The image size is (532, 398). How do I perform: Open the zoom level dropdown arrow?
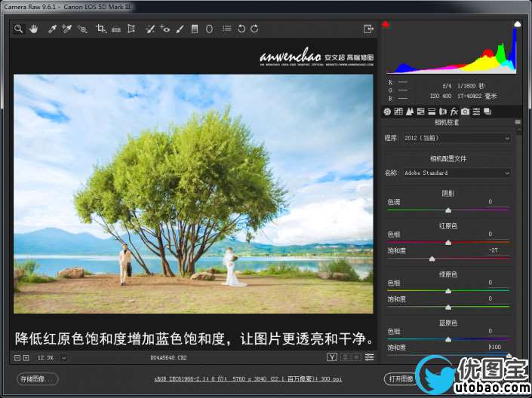point(64,357)
